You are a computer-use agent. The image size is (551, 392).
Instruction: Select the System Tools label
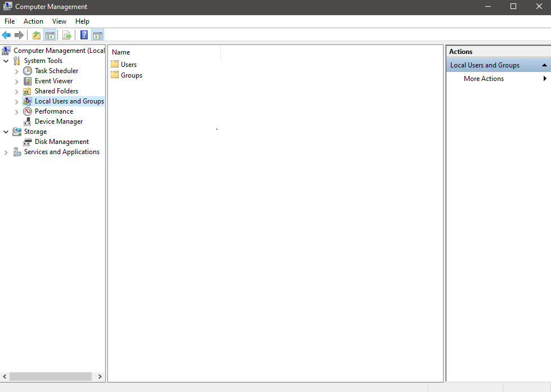pos(43,61)
